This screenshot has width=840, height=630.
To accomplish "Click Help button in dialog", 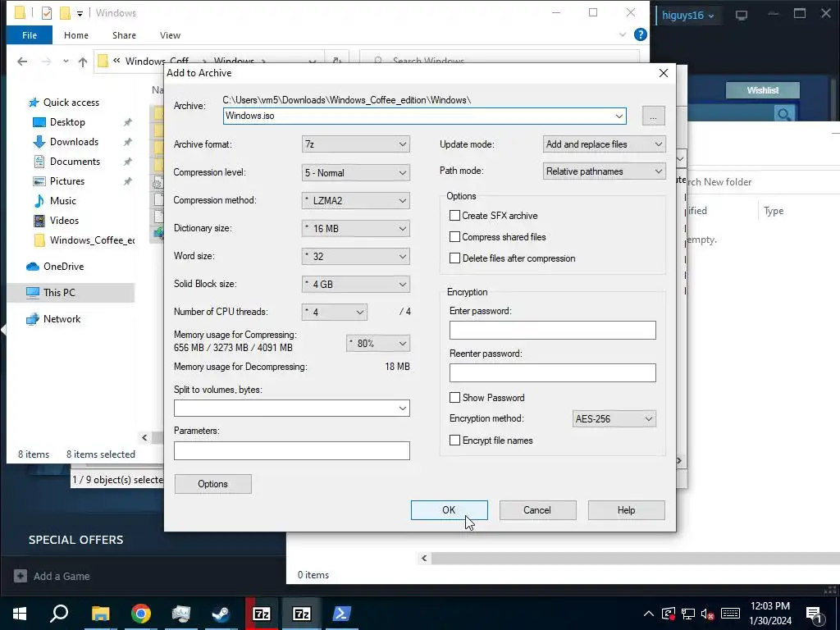I will [x=626, y=510].
